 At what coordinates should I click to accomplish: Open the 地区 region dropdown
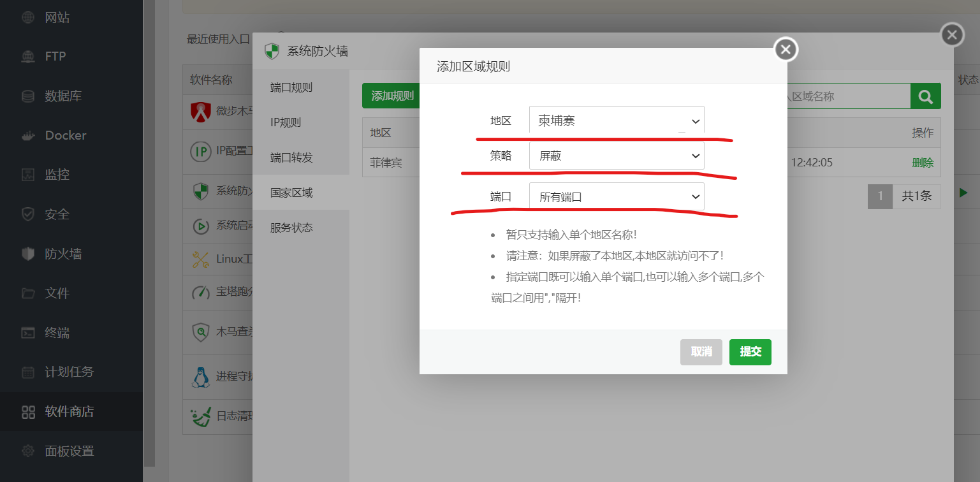617,120
